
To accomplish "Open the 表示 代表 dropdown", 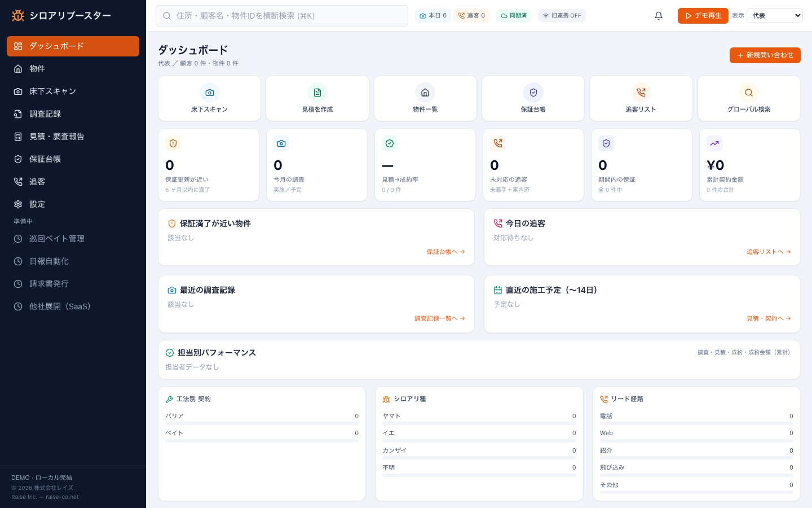I will tap(774, 16).
